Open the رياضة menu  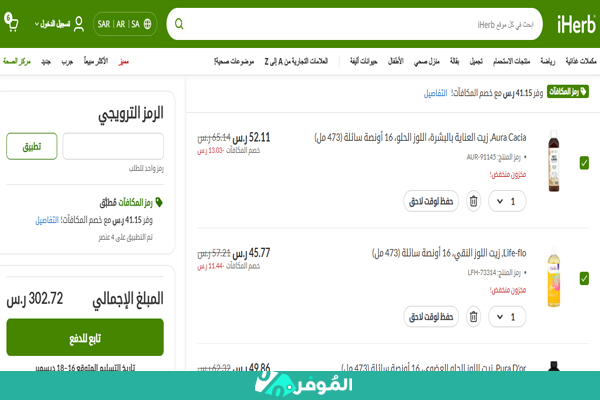click(548, 61)
